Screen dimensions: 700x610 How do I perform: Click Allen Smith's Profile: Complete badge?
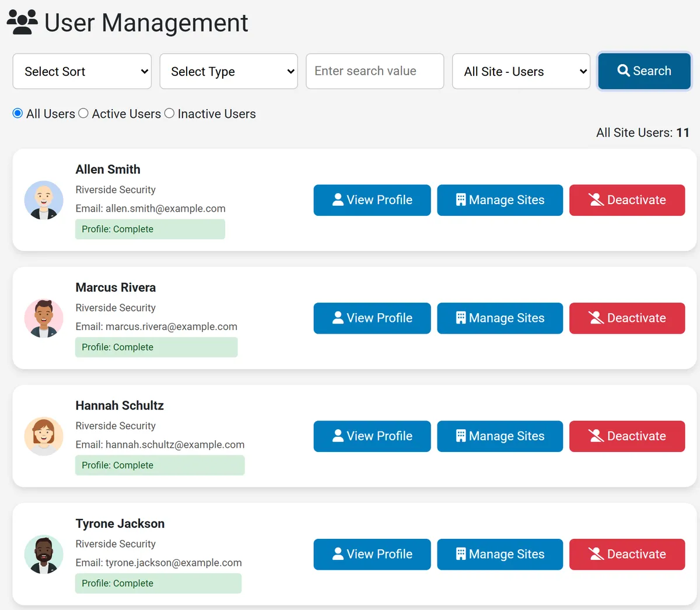150,229
